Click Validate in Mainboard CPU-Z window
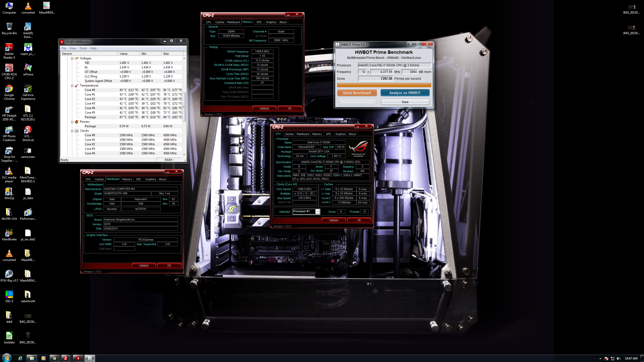This screenshot has width=644, height=362. tap(144, 265)
